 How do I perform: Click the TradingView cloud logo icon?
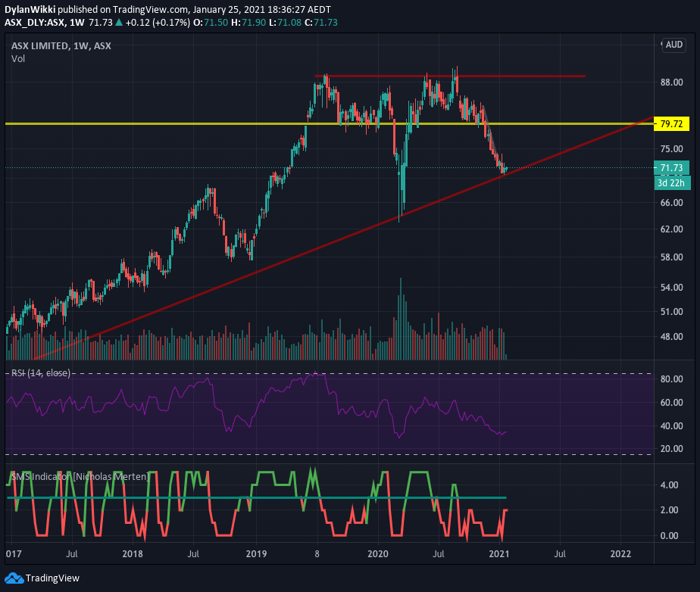(x=14, y=578)
